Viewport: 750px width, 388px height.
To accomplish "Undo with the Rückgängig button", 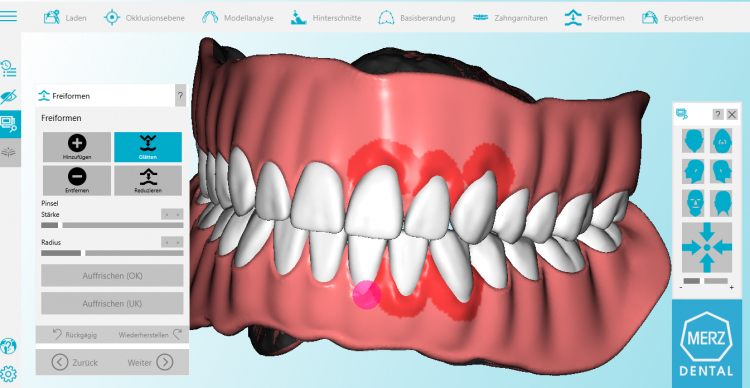I will pyautogui.click(x=74, y=334).
